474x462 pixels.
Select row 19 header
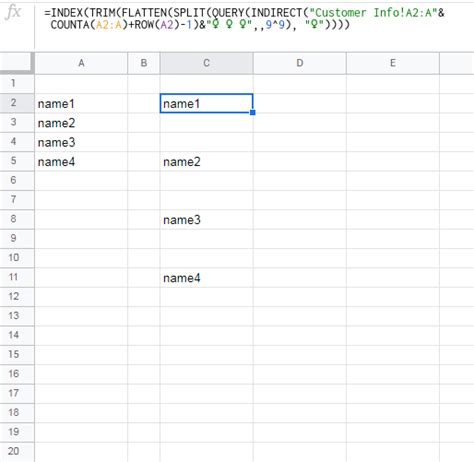coord(17,432)
